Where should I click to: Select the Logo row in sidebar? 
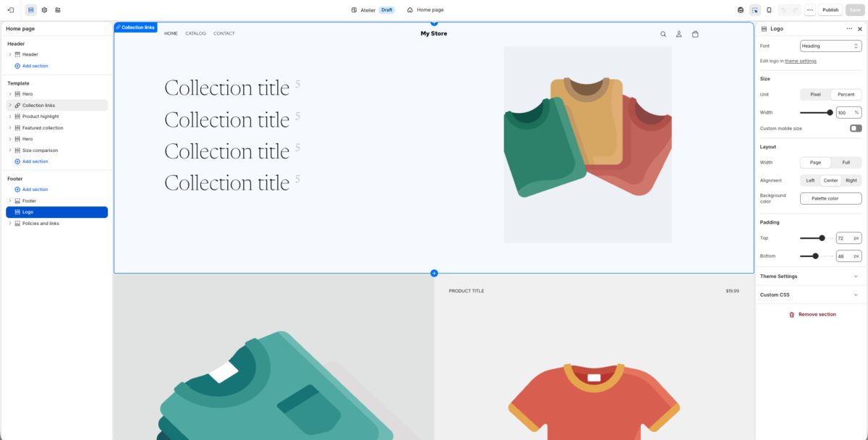tap(56, 212)
